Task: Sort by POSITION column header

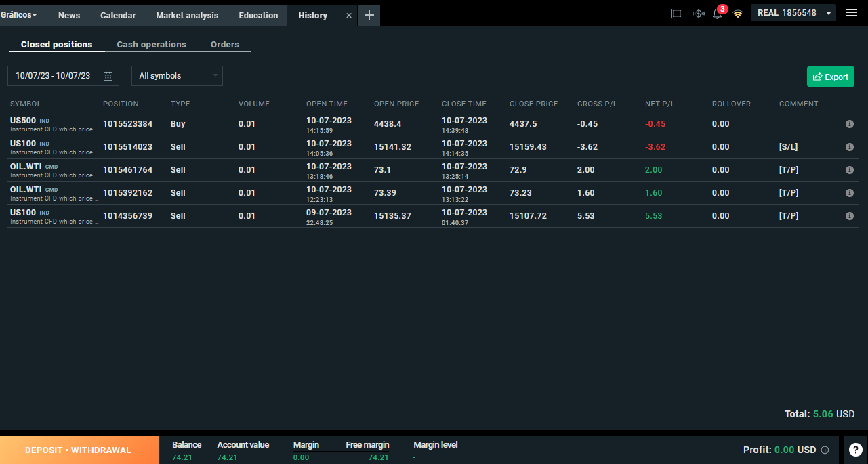Action: [x=121, y=104]
